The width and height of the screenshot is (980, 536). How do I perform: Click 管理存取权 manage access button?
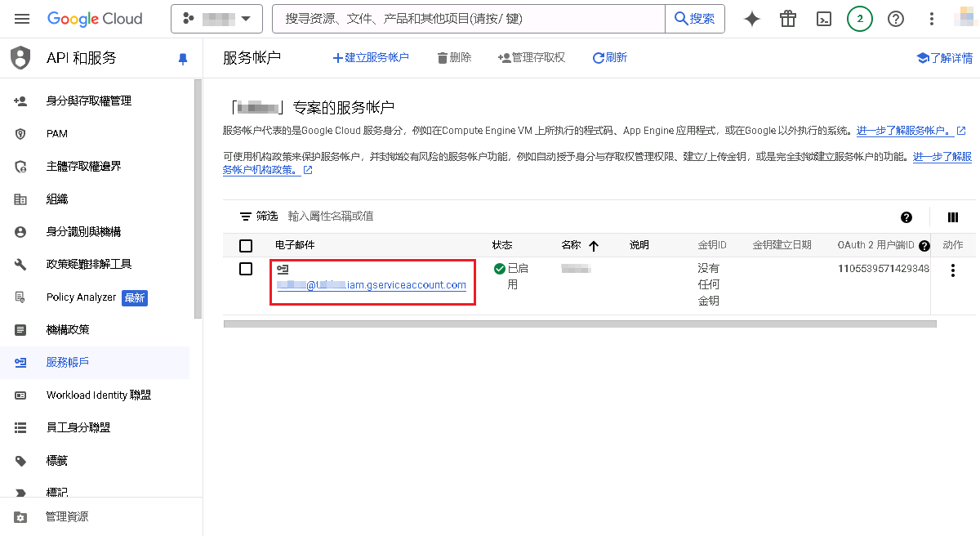pyautogui.click(x=532, y=58)
